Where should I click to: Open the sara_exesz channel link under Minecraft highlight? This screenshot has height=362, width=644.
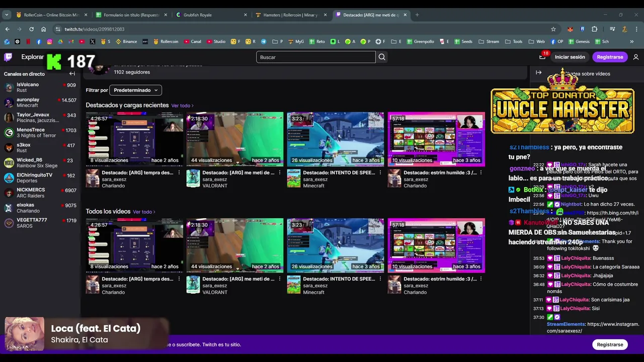point(315,179)
